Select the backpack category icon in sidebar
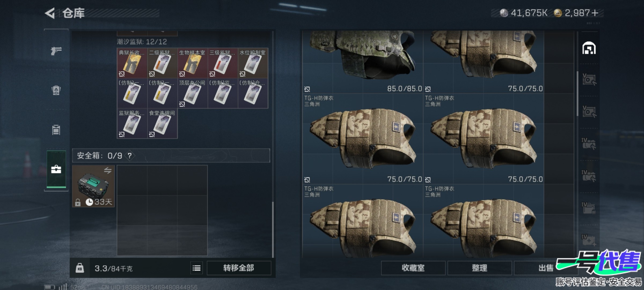 [56, 90]
